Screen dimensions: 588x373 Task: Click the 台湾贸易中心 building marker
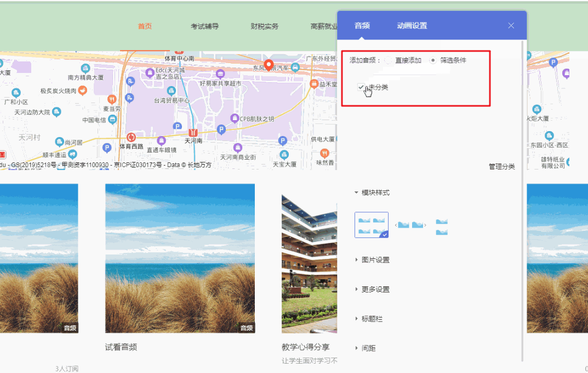point(172,91)
